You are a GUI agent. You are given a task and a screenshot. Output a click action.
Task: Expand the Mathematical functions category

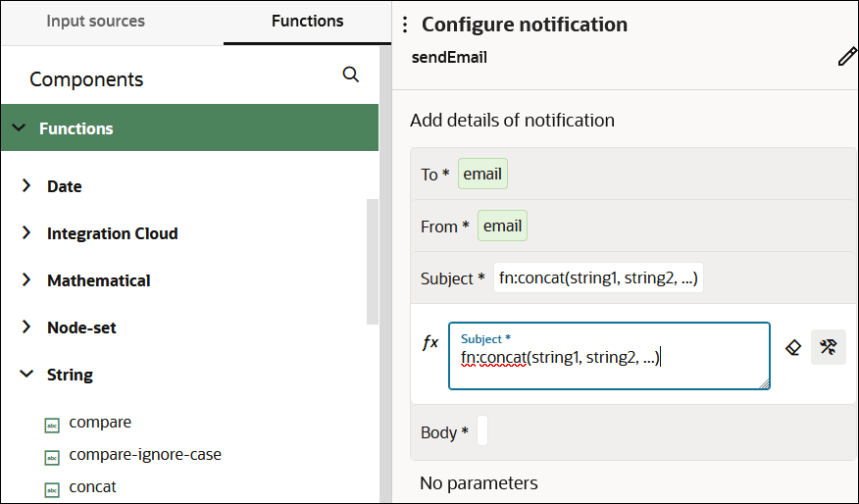tap(26, 280)
